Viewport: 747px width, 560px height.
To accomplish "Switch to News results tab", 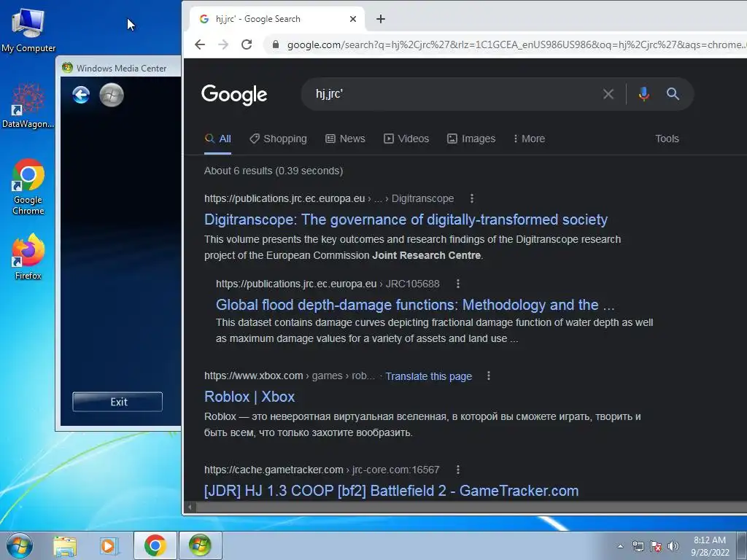I will (345, 139).
